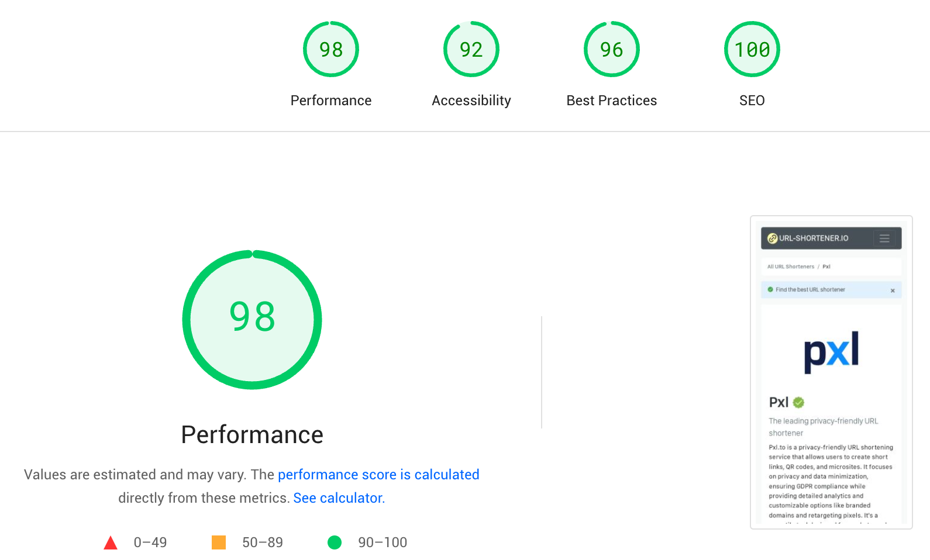This screenshot has width=930, height=560.
Task: Select the SEO category label
Action: coord(752,101)
